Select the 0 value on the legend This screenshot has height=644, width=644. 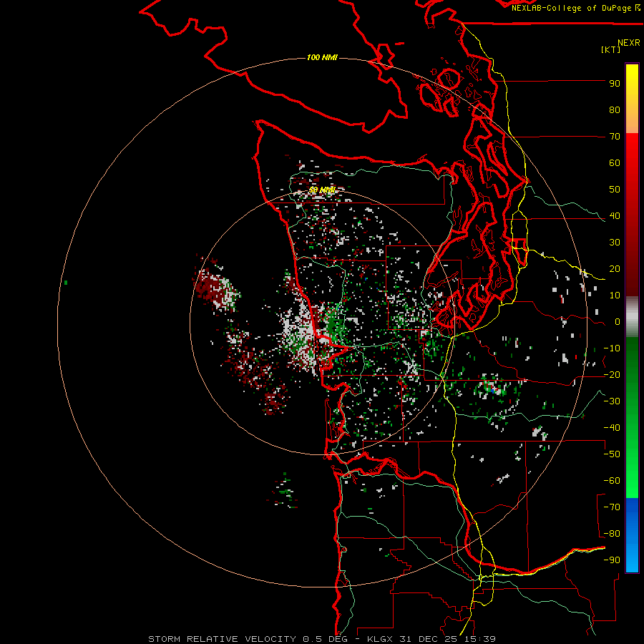[618, 322]
